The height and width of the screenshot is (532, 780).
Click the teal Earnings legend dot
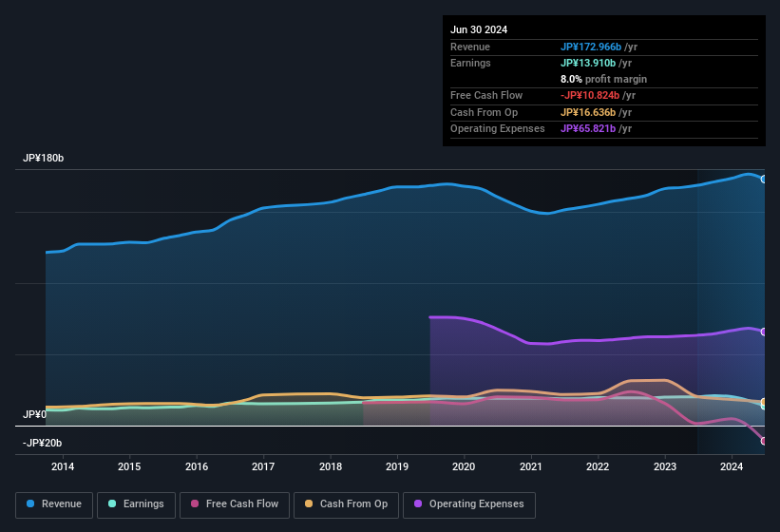point(113,504)
